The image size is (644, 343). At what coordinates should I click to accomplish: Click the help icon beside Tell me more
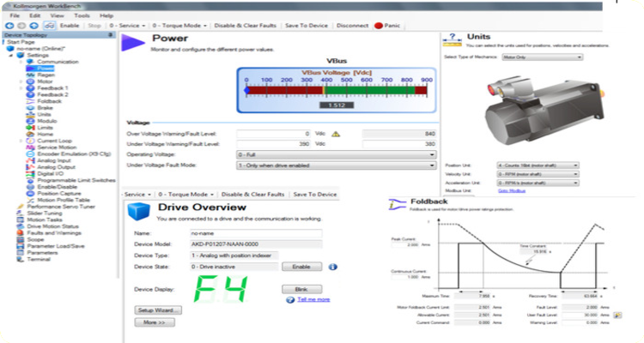[x=290, y=300]
